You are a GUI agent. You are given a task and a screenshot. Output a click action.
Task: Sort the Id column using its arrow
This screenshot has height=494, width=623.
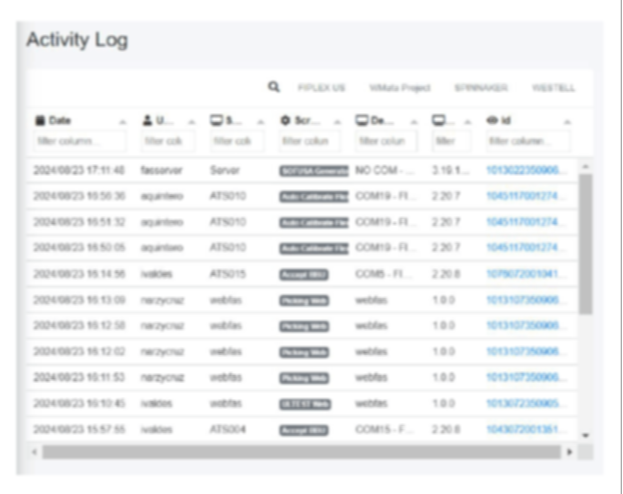tap(567, 121)
